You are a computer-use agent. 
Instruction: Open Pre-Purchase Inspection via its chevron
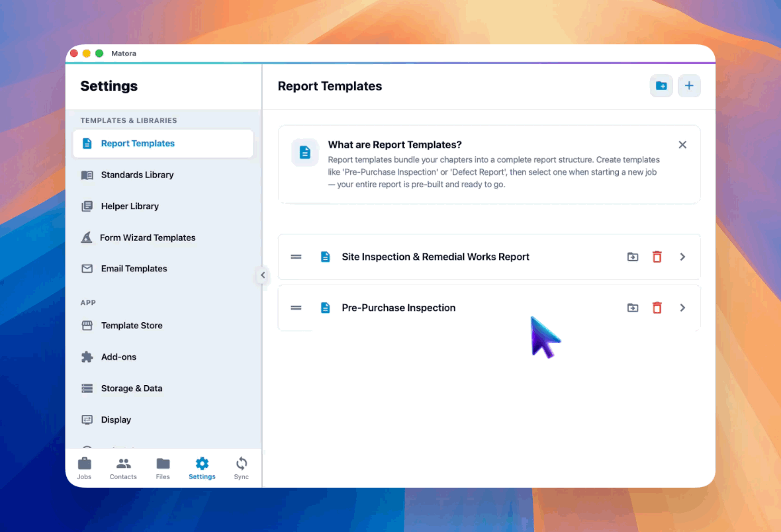tap(682, 308)
